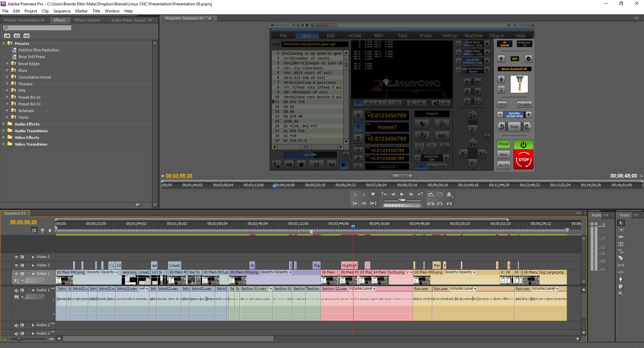Mute Audio 2 track speaker icon
This screenshot has width=644, height=348.
click(x=16, y=325)
